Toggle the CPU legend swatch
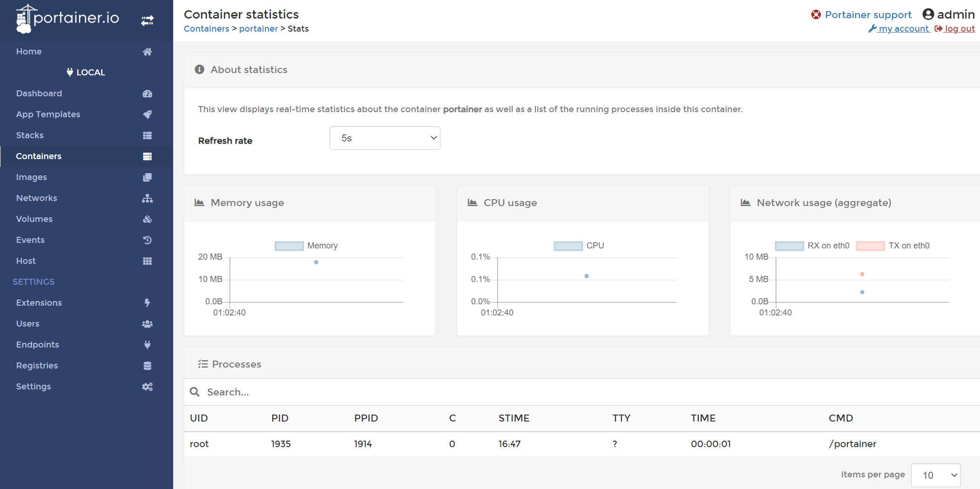The height and width of the screenshot is (489, 980). pos(568,246)
